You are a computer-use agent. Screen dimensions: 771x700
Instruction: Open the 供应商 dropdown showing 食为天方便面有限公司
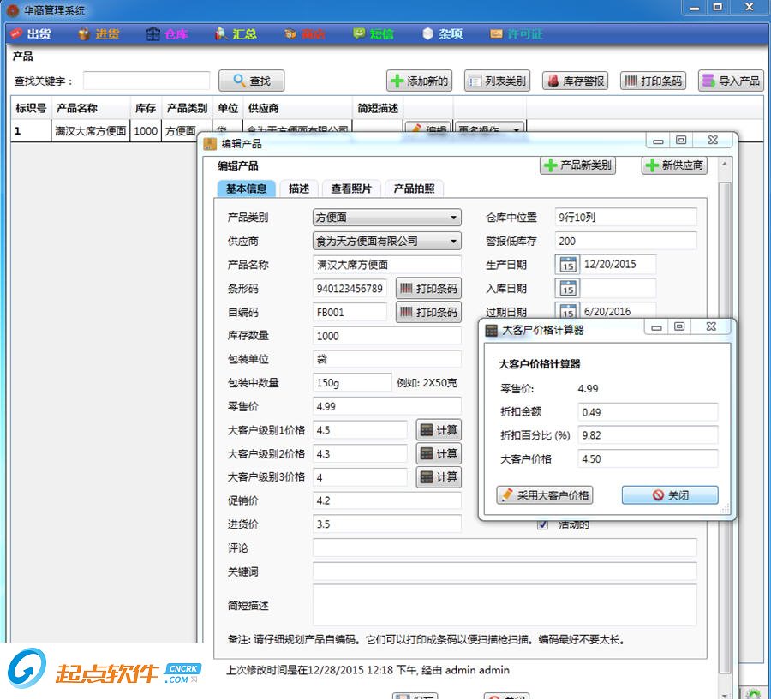tap(385, 241)
